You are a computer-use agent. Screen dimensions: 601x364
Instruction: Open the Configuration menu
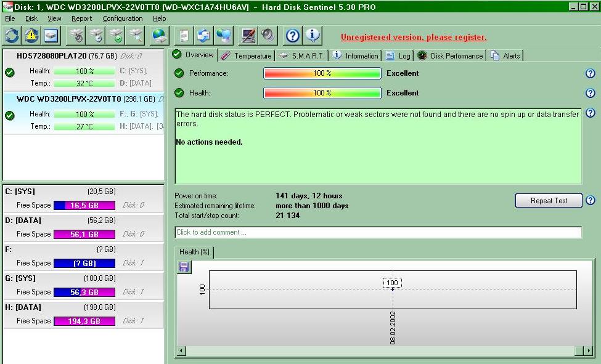point(122,18)
